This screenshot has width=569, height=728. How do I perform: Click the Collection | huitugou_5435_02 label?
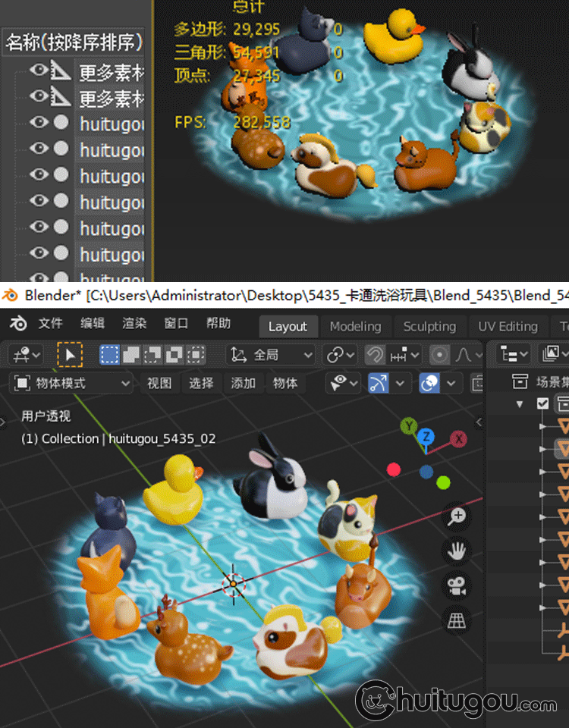pyautogui.click(x=118, y=439)
